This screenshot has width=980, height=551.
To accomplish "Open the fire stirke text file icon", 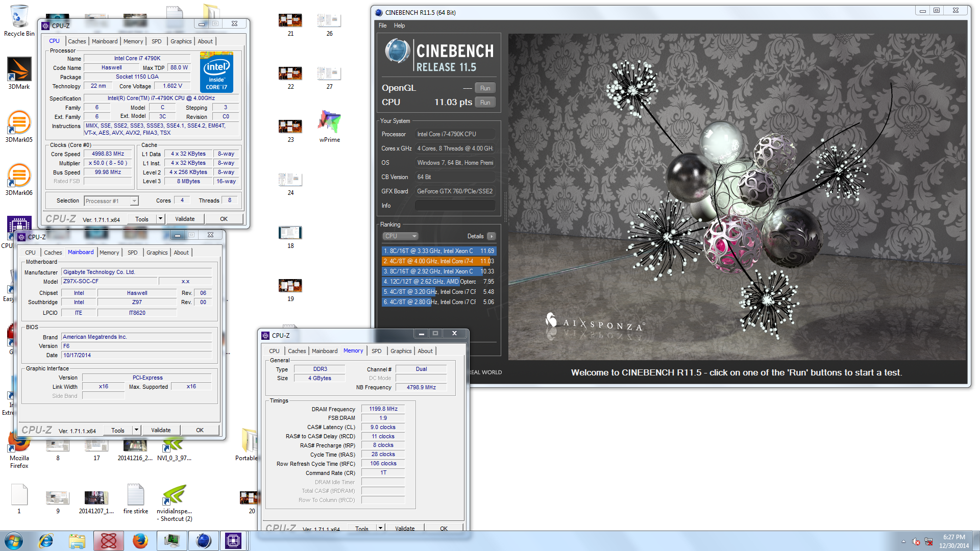I will tap(136, 498).
